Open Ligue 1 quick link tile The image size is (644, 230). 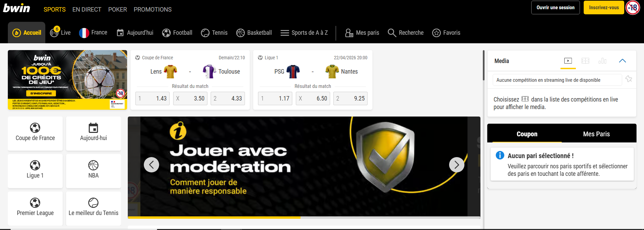coord(35,171)
